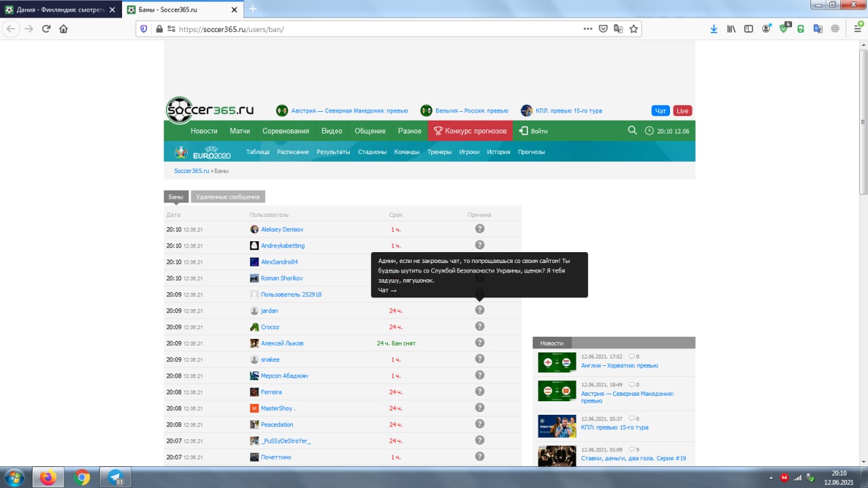Click Войти to log in

(x=533, y=131)
